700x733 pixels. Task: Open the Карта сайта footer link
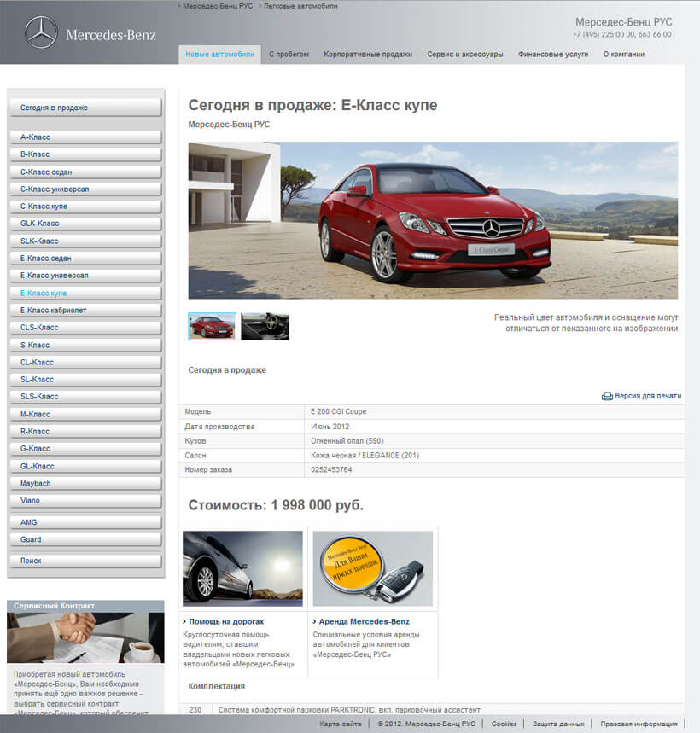click(x=341, y=724)
